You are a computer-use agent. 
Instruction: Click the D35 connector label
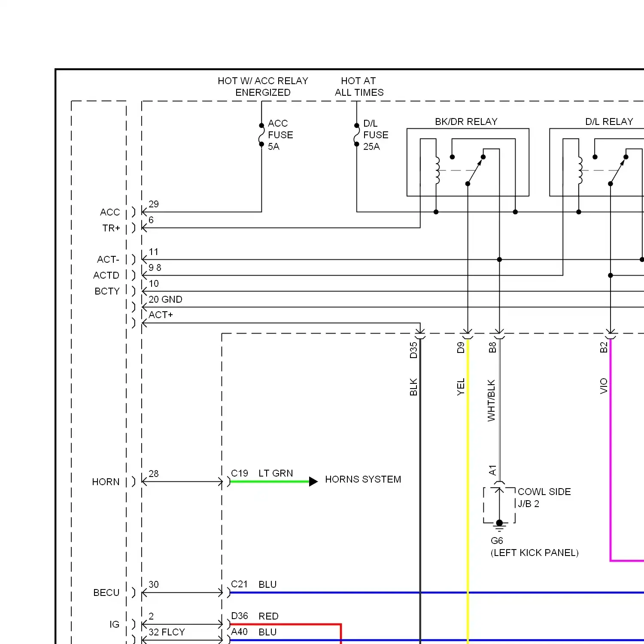point(413,350)
